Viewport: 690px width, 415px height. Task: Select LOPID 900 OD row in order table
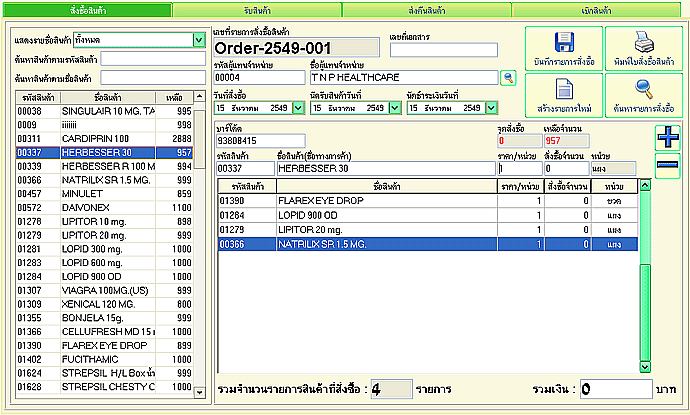428,215
